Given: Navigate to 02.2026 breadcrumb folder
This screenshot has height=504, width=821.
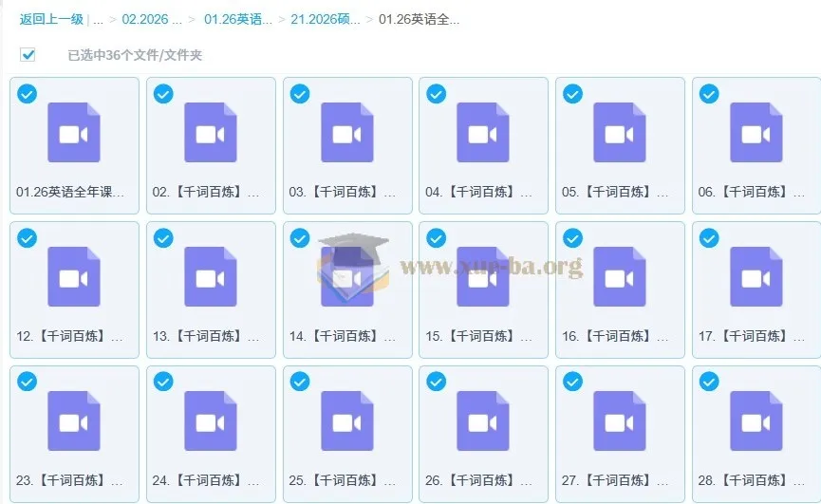Looking at the screenshot, I should [x=152, y=19].
